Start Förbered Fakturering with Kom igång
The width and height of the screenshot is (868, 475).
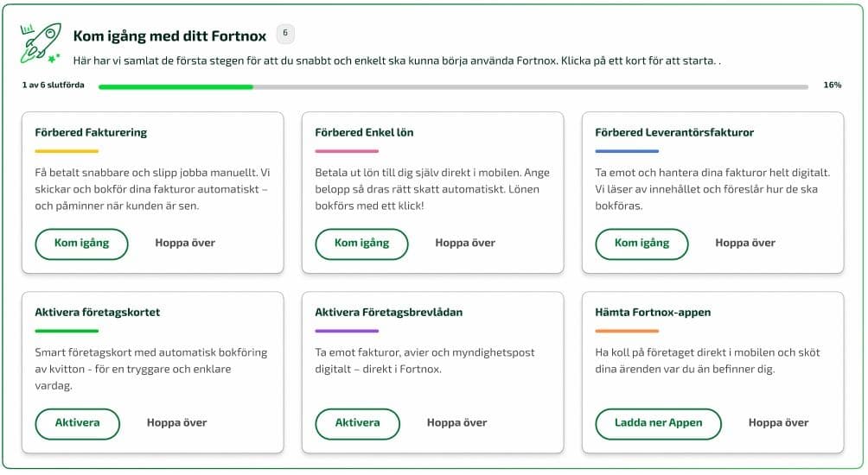[x=81, y=244]
